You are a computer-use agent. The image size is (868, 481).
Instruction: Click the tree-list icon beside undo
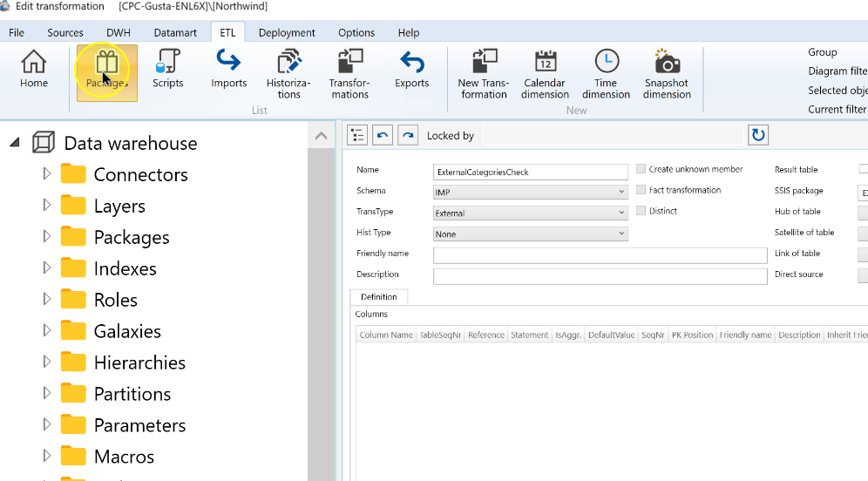click(x=357, y=135)
